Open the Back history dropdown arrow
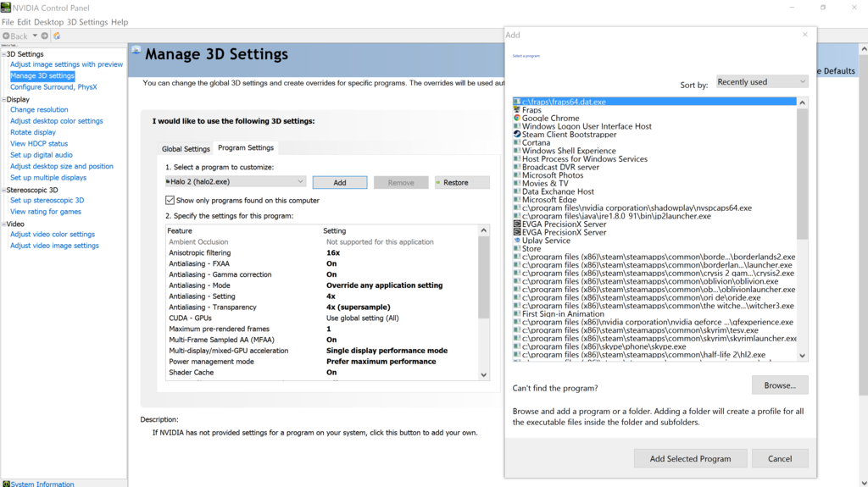This screenshot has width=868, height=487. click(34, 36)
